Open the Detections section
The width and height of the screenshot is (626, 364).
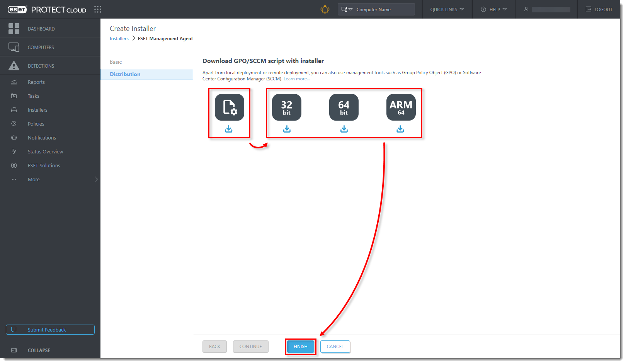[41, 66]
